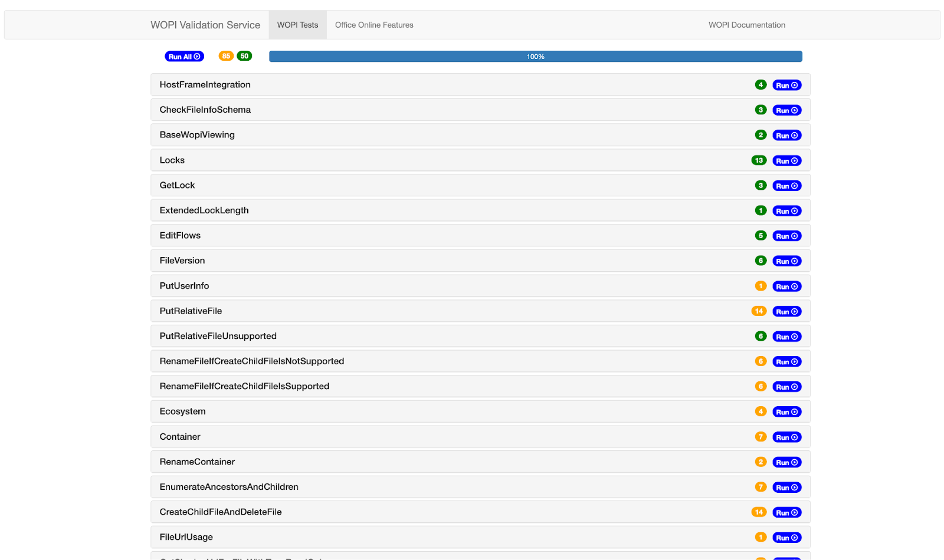Run the PutUserInfo test

786,286
